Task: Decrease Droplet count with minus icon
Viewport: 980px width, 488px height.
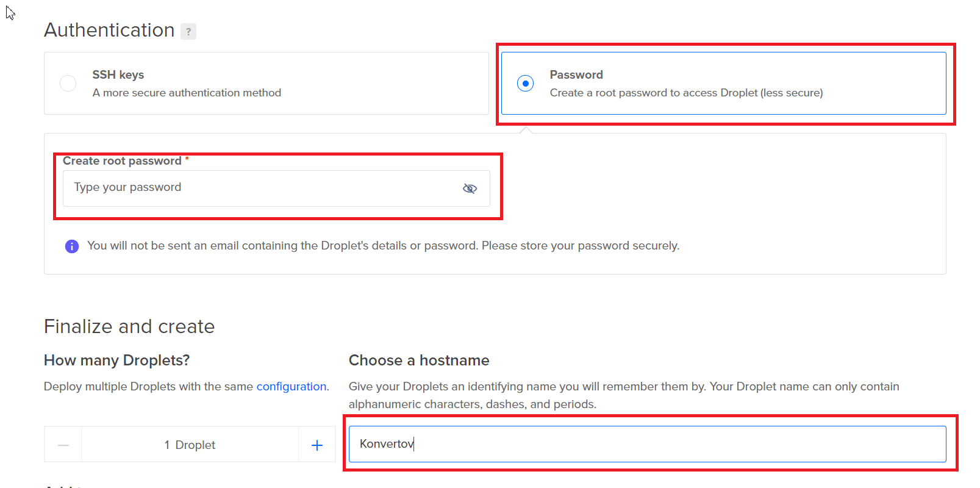Action: (x=63, y=445)
